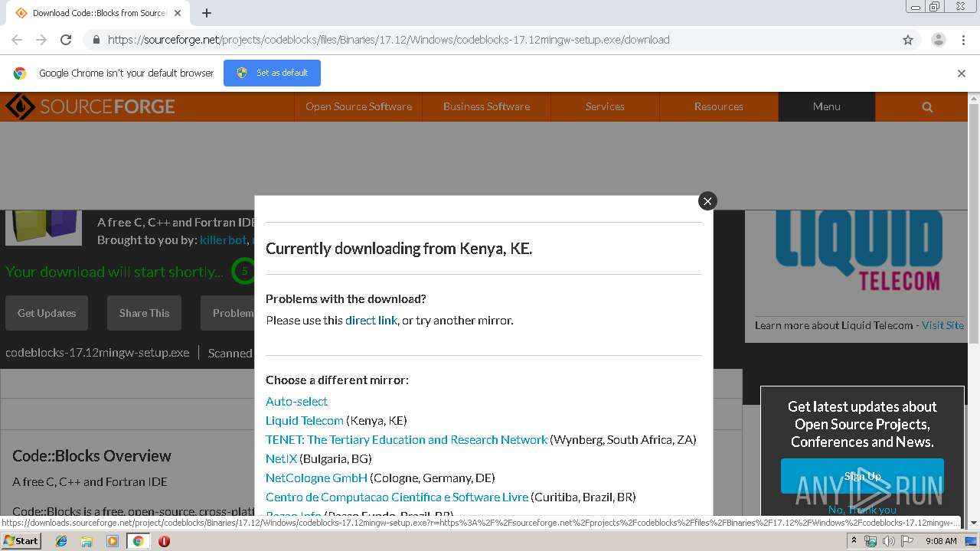Click the browser forward arrow

[41, 40]
